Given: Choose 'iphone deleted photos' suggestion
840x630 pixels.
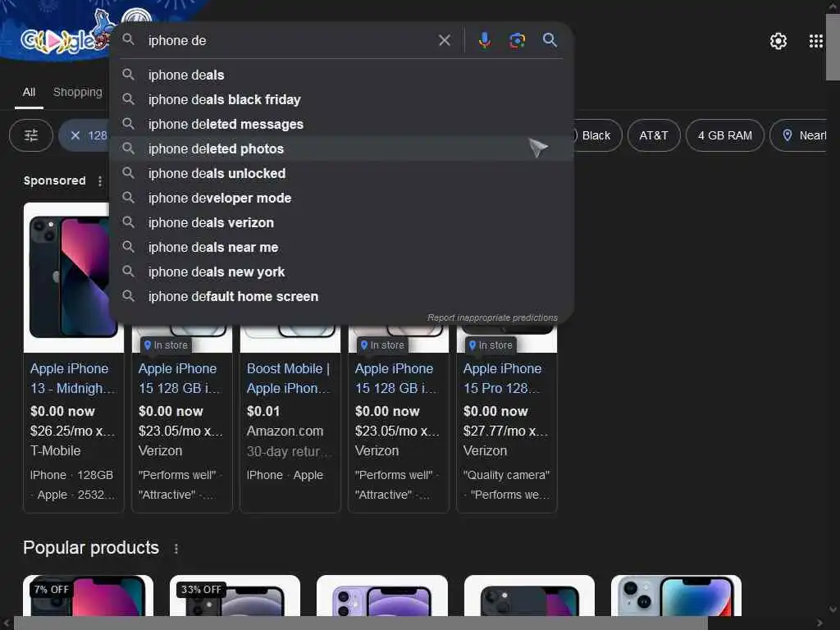Looking at the screenshot, I should pyautogui.click(x=341, y=149).
